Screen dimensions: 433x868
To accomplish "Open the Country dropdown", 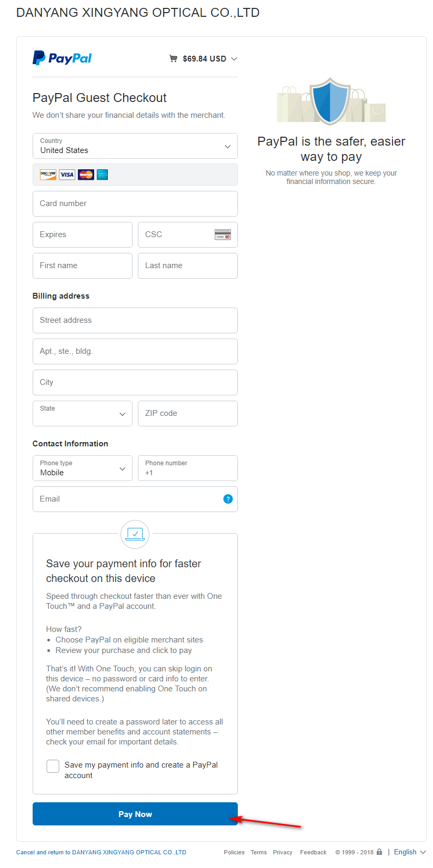I will click(135, 146).
